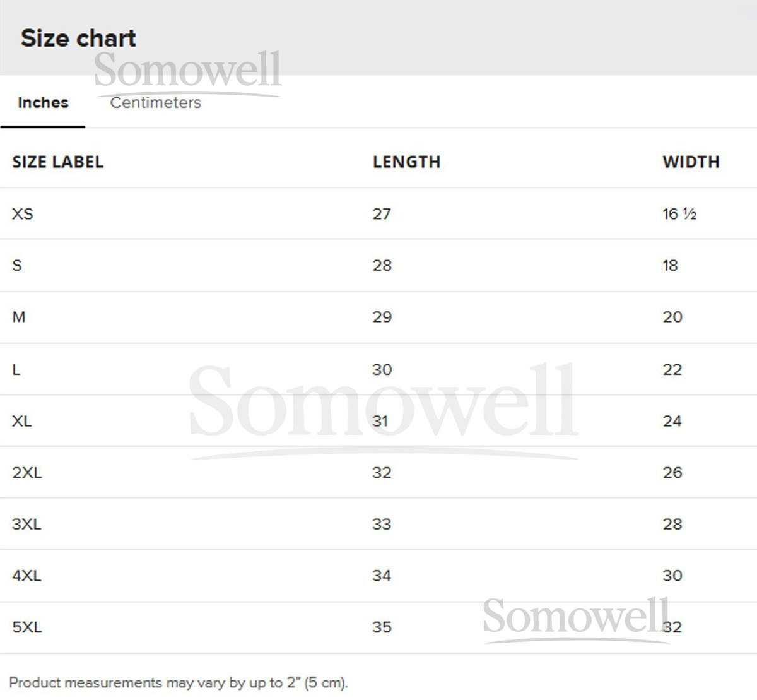Select the L size row label

(16, 369)
